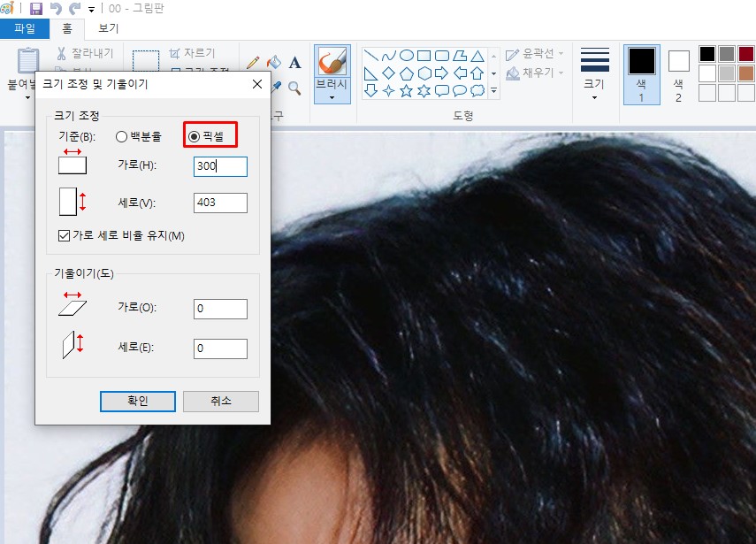Pick the gray palette swatch
This screenshot has width=756, height=544.
point(727,54)
